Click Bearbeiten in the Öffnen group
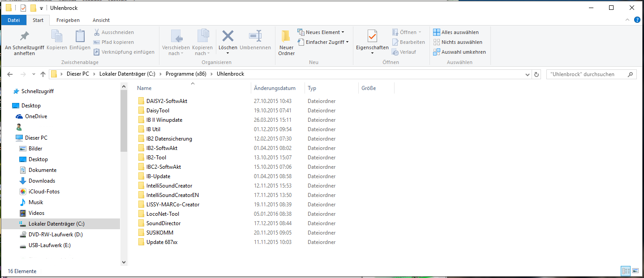 (x=408, y=42)
